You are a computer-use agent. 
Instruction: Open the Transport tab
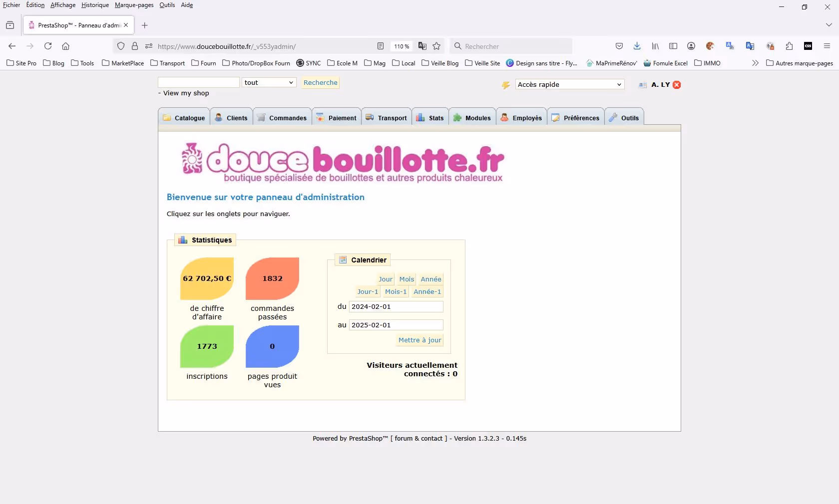tap(387, 118)
